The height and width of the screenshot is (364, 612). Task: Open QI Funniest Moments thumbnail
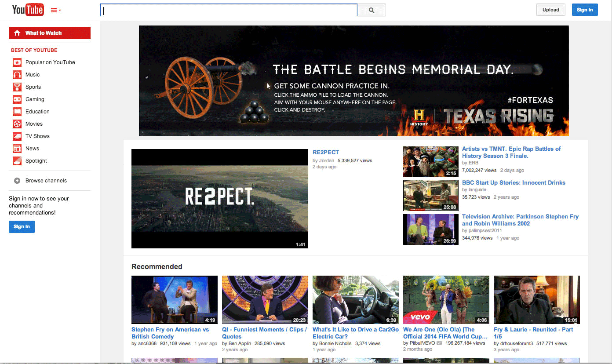265,300
